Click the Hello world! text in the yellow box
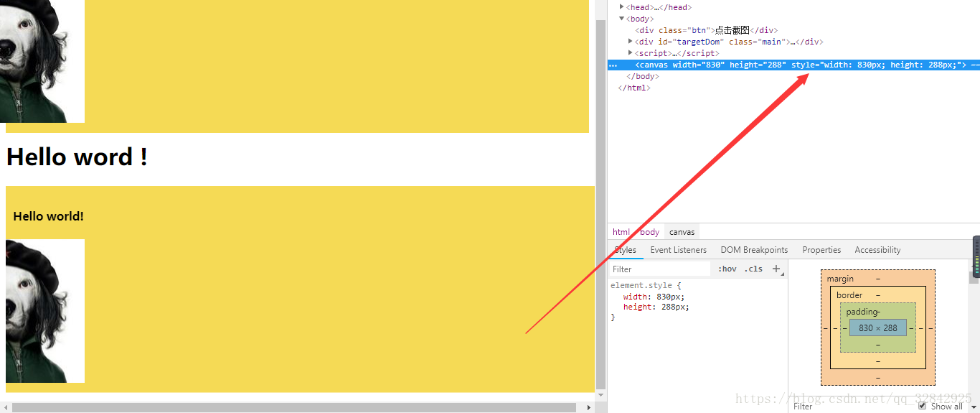This screenshot has width=980, height=413. pos(48,216)
